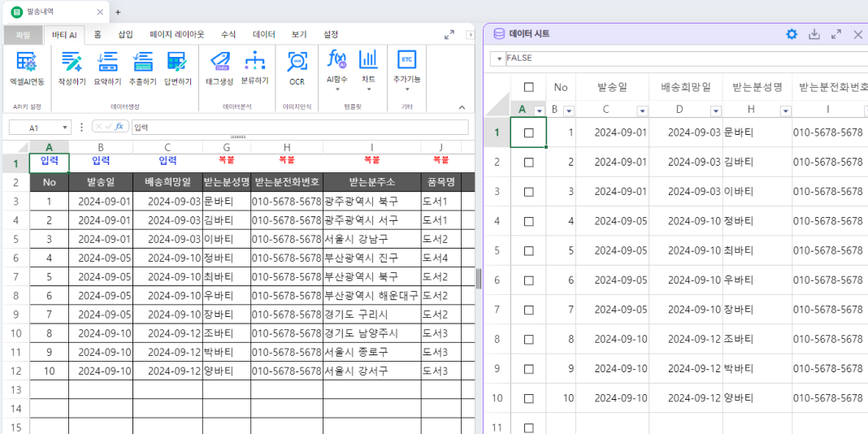The image size is (868, 434).
Task: Collapse the ribbon with the chevron
Action: click(x=462, y=107)
